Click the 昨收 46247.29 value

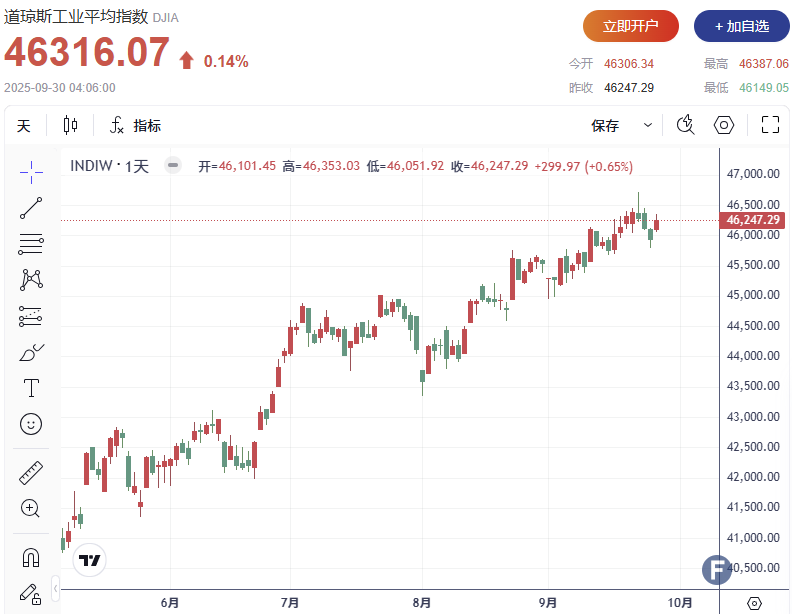[629, 88]
